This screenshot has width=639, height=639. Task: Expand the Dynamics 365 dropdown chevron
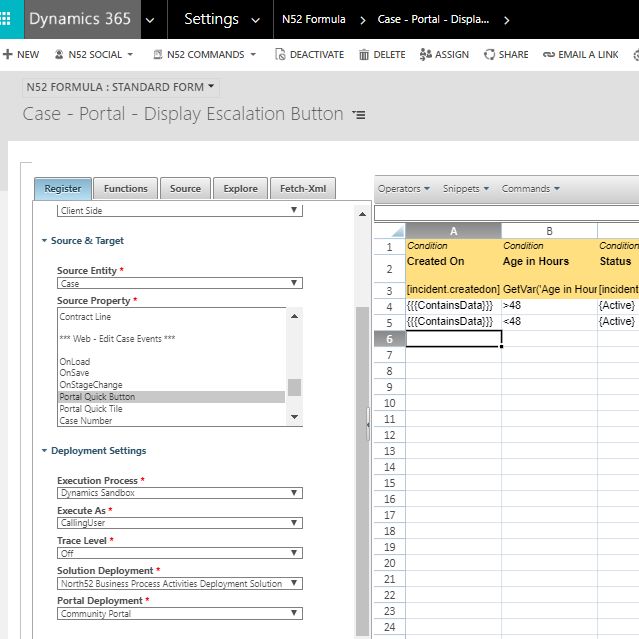point(150,20)
